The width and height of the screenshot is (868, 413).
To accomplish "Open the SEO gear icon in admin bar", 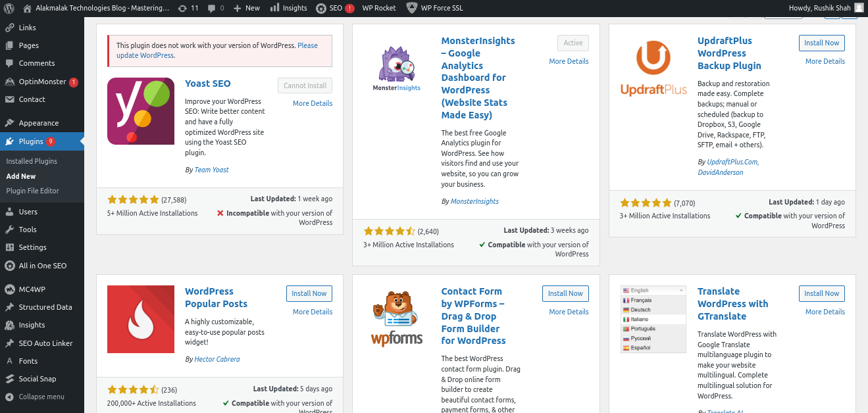I will [320, 8].
